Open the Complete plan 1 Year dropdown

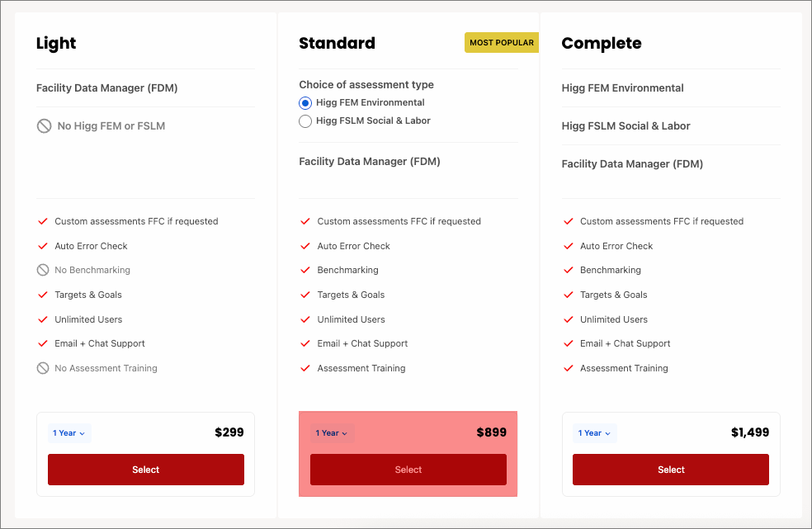pos(594,433)
